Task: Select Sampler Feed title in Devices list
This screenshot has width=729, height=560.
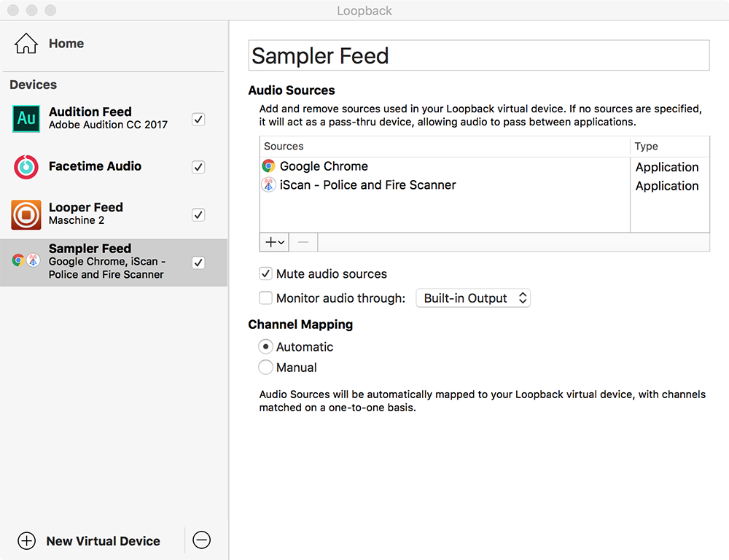Action: [90, 249]
